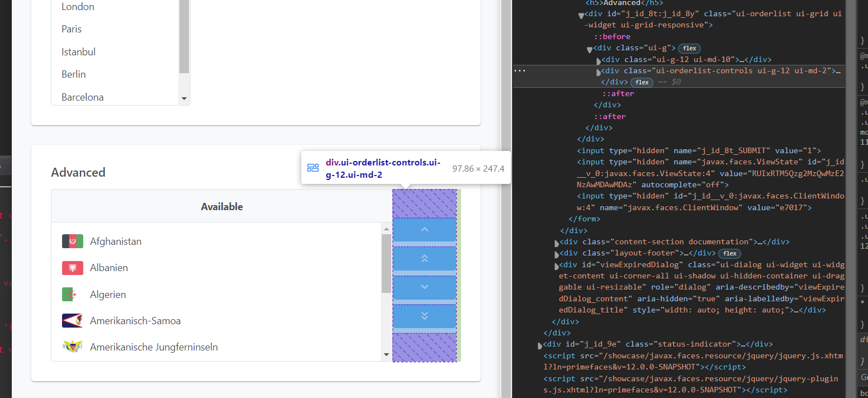Image resolution: width=868 pixels, height=398 pixels.
Task: Toggle the flex badge on the ui-g div
Action: coord(690,48)
